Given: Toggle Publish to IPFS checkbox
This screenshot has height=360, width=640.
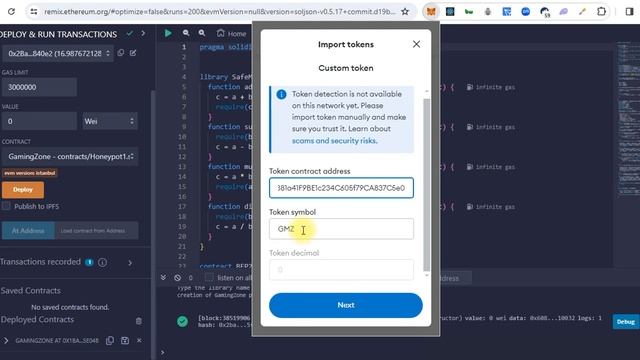Looking at the screenshot, I should [x=6, y=206].
